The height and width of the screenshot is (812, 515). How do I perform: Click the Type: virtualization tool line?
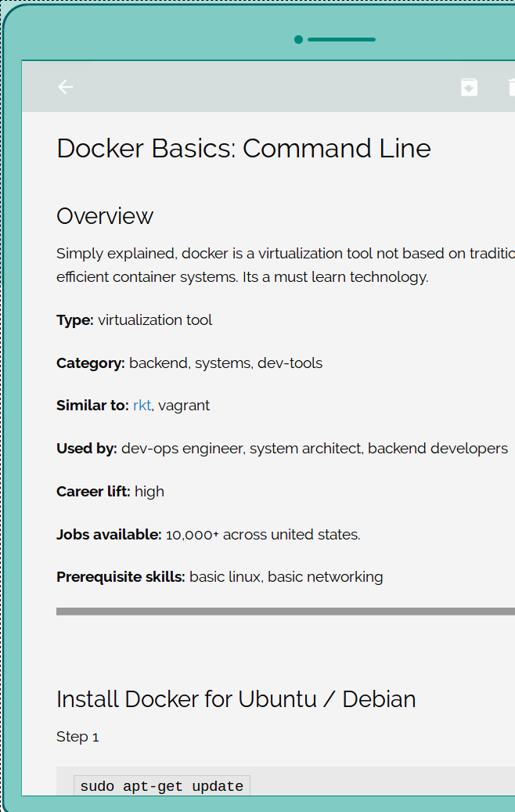134,320
